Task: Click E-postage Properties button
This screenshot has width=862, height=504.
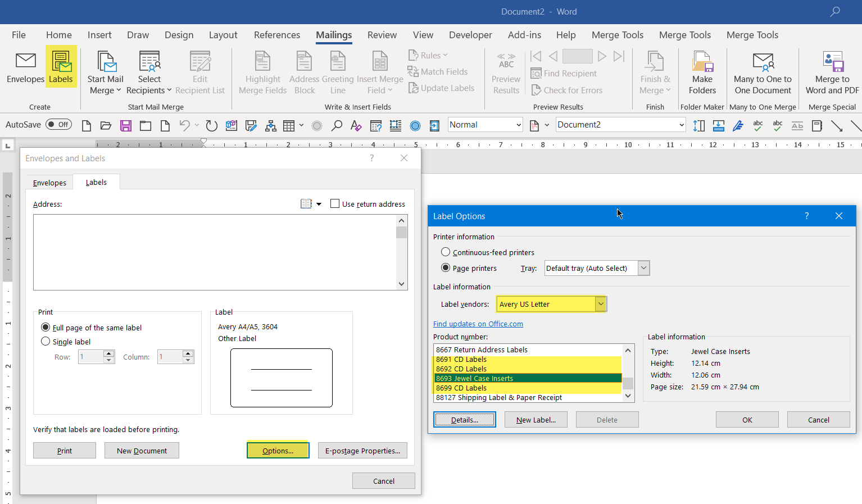Action: click(362, 451)
